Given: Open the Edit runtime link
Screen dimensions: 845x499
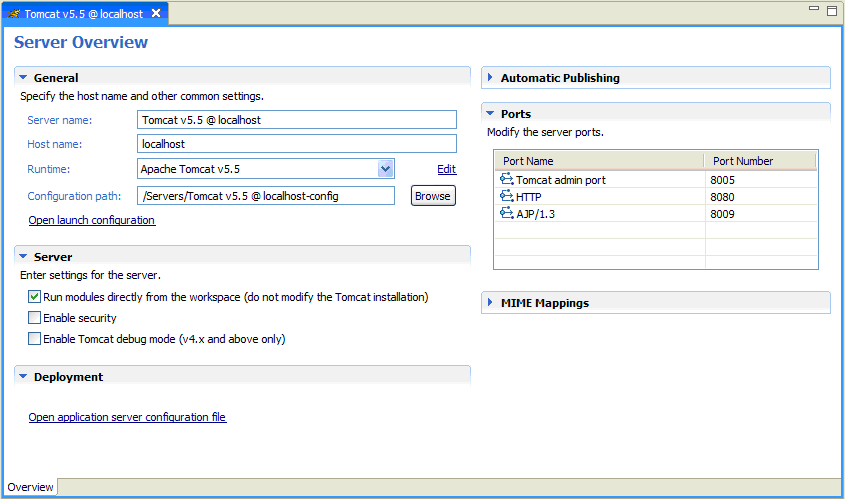Looking at the screenshot, I should [447, 169].
